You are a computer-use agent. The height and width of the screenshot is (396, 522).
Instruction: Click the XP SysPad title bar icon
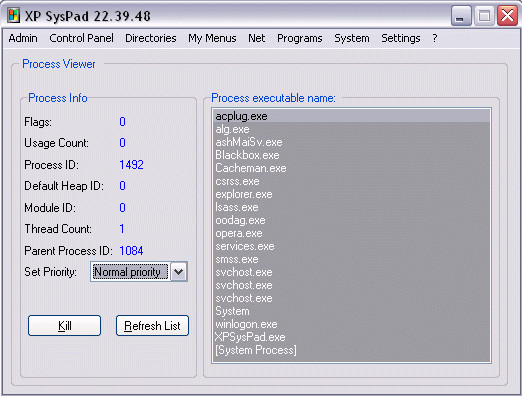pyautogui.click(x=13, y=15)
